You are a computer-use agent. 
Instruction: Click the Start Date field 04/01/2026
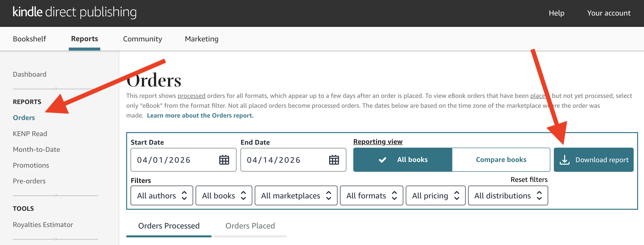coord(183,160)
